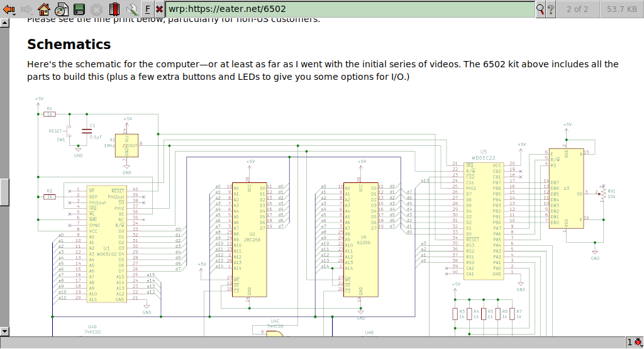The width and height of the screenshot is (644, 349).
Task: Save page with the floppy disk icon
Action: click(x=79, y=9)
